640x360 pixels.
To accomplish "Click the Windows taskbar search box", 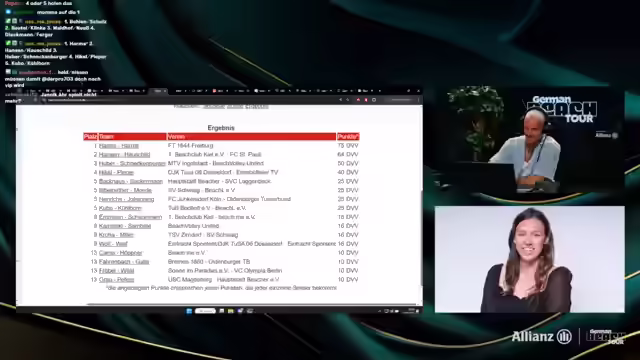I will click(205, 311).
